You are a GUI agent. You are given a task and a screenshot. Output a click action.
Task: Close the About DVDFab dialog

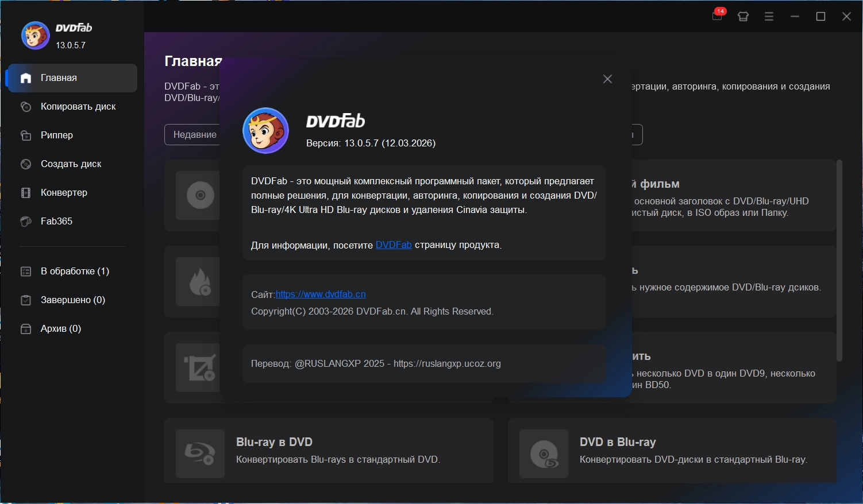(x=607, y=79)
